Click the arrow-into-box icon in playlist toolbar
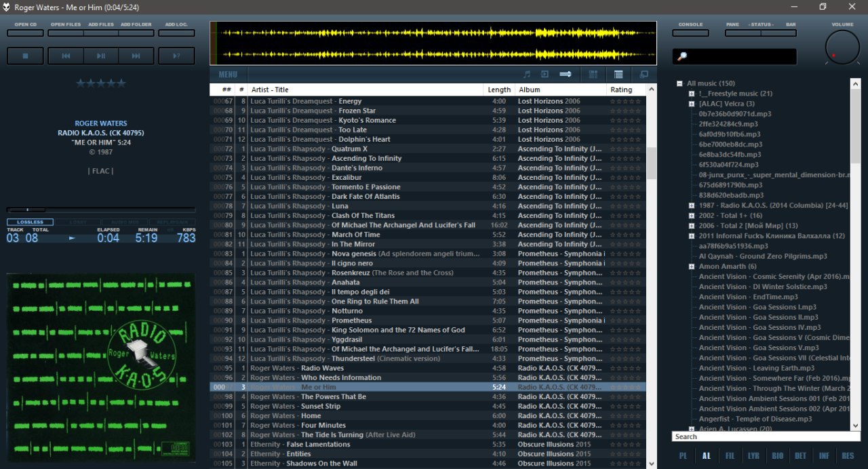Viewport: 868px width, 469px height. point(545,75)
